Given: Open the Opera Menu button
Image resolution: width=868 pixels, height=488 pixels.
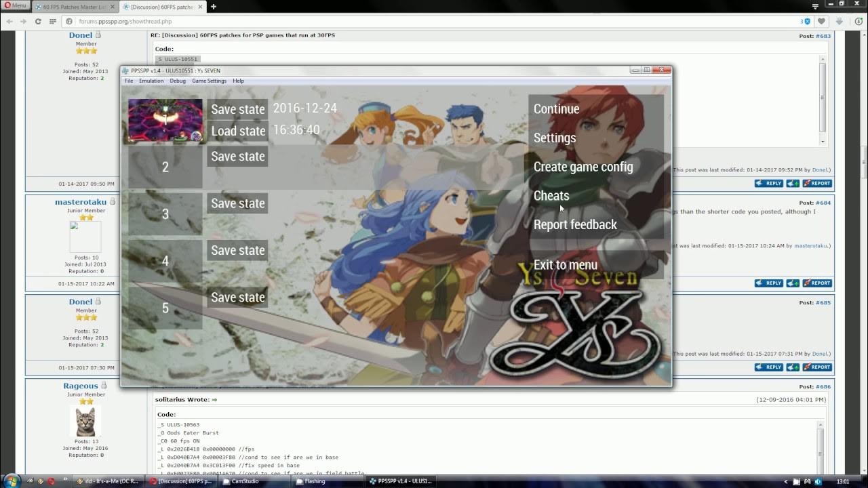Looking at the screenshot, I should [x=15, y=5].
